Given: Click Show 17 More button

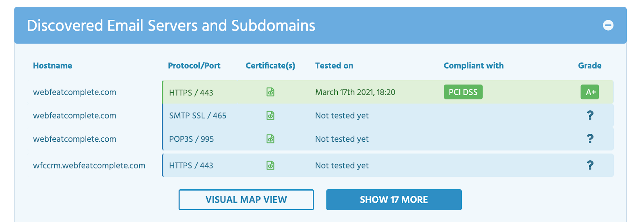Looking at the screenshot, I should [x=394, y=200].
